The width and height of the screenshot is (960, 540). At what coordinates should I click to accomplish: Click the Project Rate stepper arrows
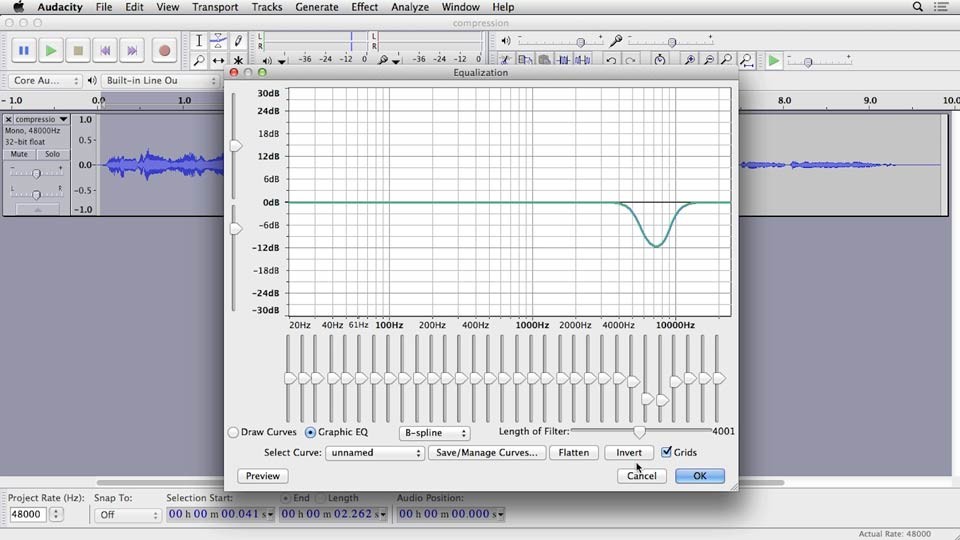pyautogui.click(x=56, y=514)
